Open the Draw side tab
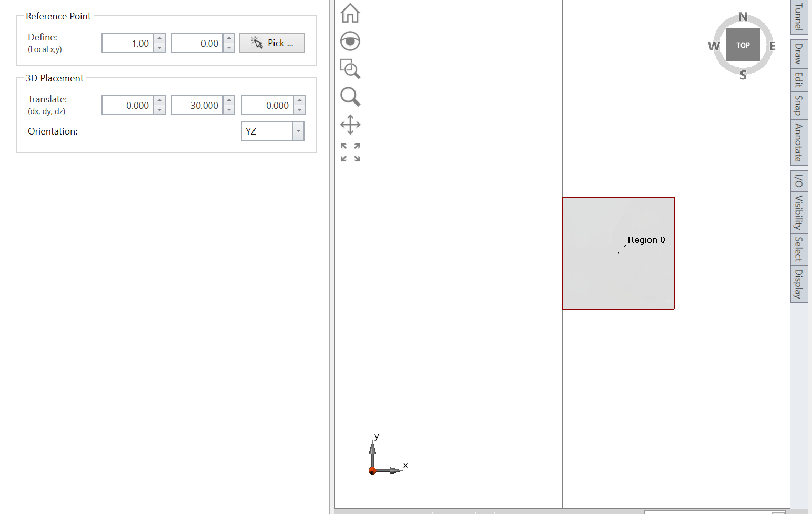 (x=799, y=53)
